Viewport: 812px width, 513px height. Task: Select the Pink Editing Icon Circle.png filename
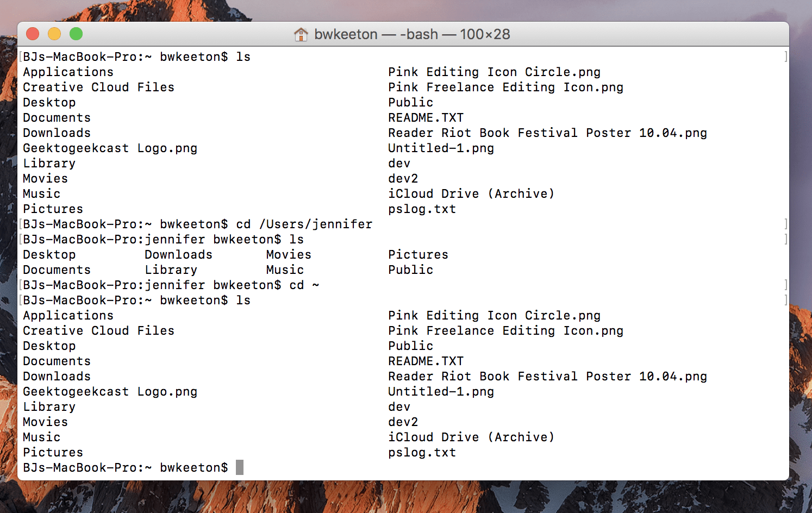[494, 72]
